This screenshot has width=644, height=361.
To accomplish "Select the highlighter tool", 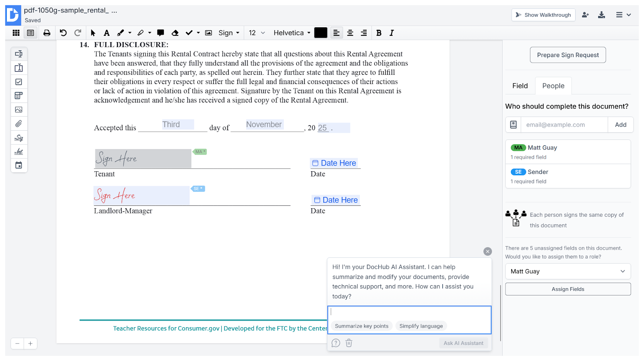I will click(140, 33).
